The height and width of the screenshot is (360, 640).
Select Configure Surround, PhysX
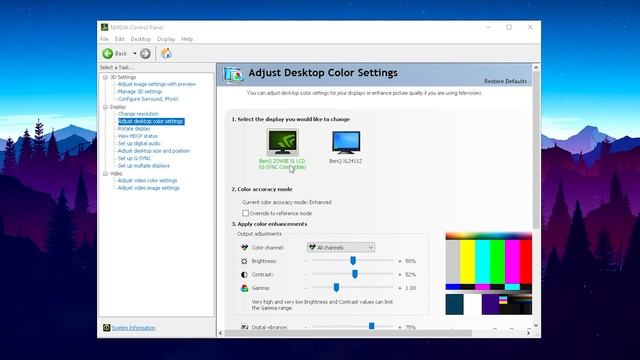point(148,99)
